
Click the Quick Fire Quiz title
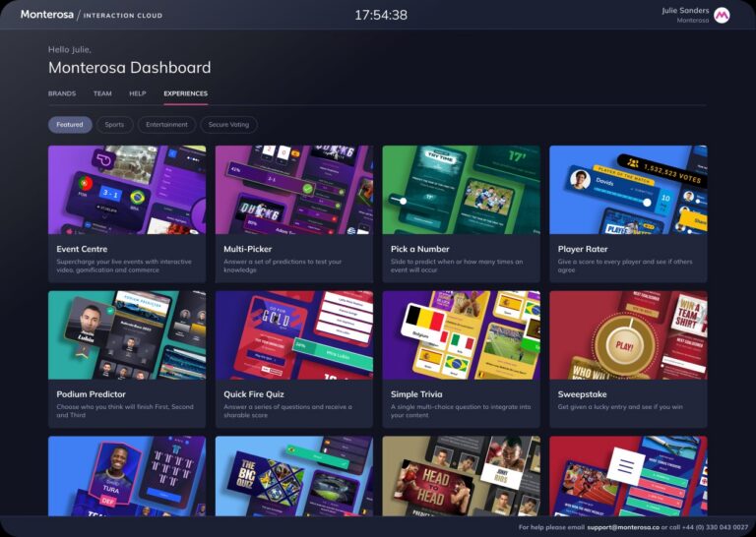click(x=254, y=394)
